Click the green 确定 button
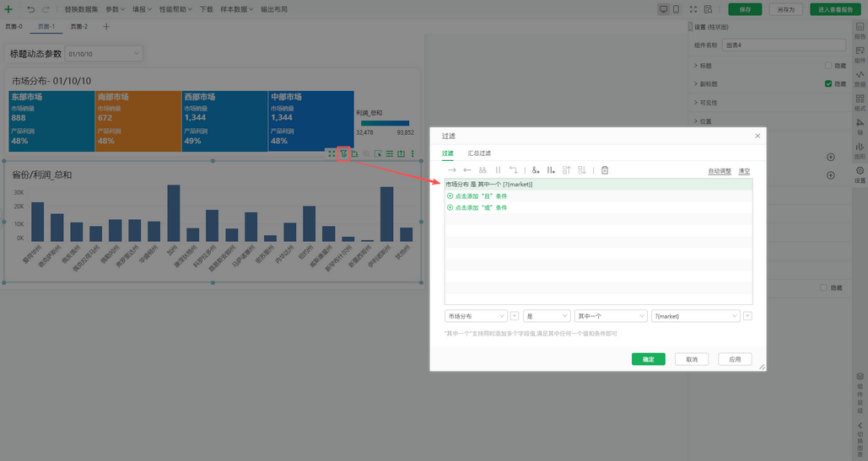The width and height of the screenshot is (868, 461). 648,359
